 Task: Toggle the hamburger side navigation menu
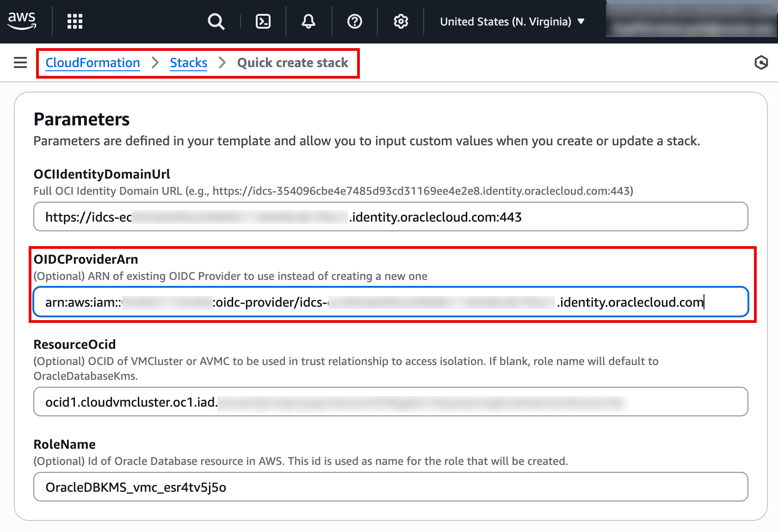click(20, 62)
